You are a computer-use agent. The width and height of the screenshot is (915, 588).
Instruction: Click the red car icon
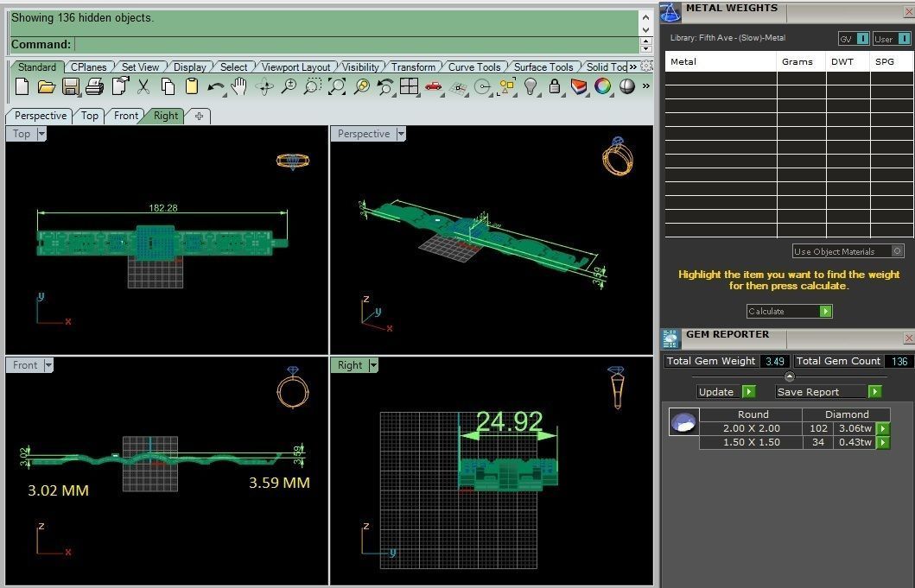click(433, 86)
